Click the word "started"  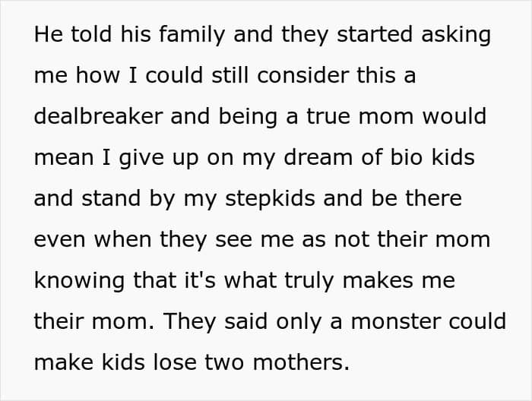(x=375, y=34)
